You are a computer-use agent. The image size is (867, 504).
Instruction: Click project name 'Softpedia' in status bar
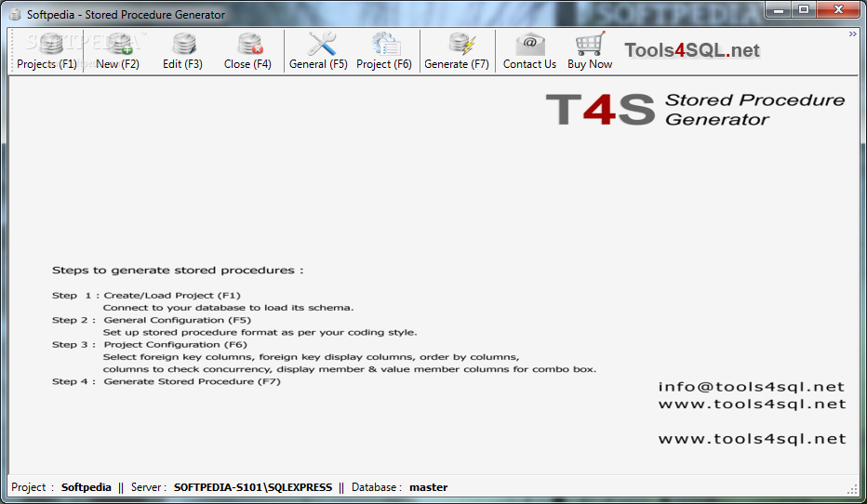click(87, 487)
